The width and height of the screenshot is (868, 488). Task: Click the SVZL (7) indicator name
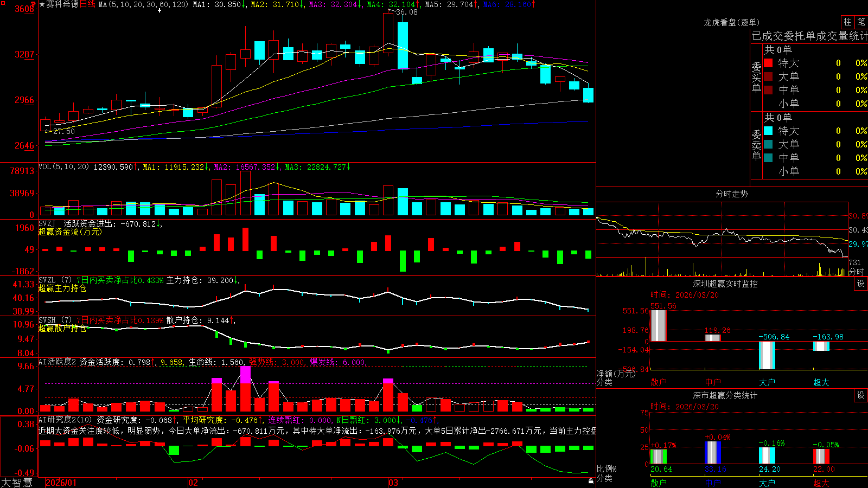coord(55,280)
